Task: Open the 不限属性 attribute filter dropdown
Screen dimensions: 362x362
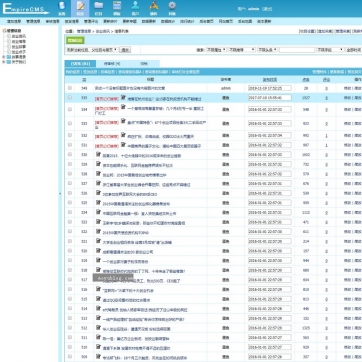Action: click(x=216, y=50)
